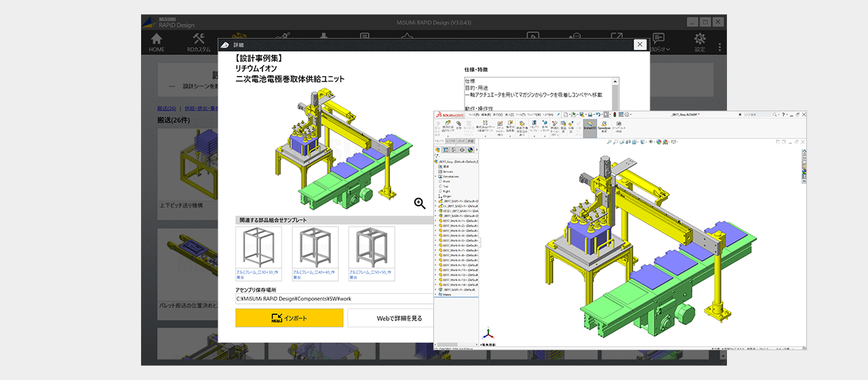Open the 設定 gear settings icon
Viewport: 868px width, 380px height.
[700, 42]
